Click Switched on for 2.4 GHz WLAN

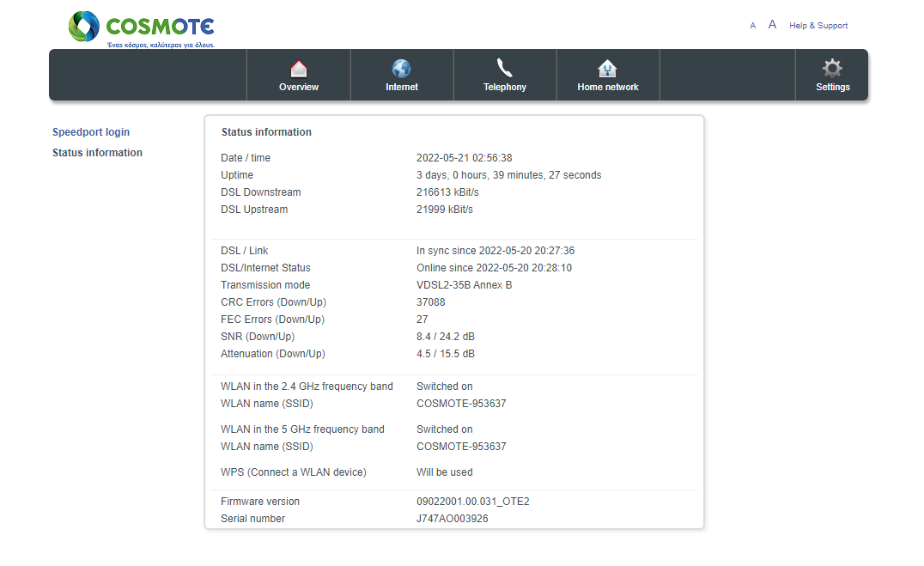[444, 386]
